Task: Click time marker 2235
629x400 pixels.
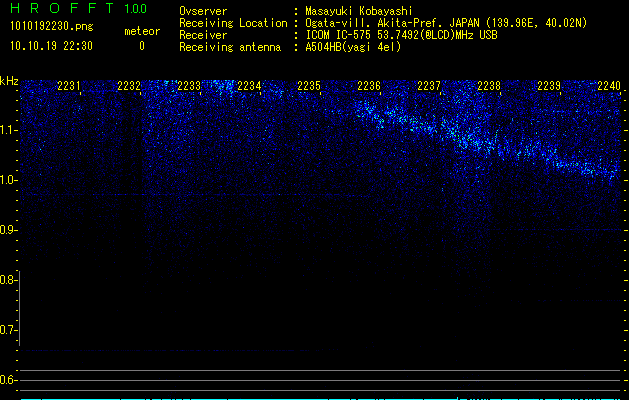Action: [x=309, y=85]
